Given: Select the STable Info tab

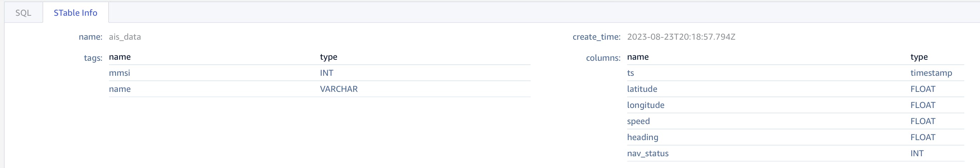Looking at the screenshot, I should pyautogui.click(x=75, y=13).
